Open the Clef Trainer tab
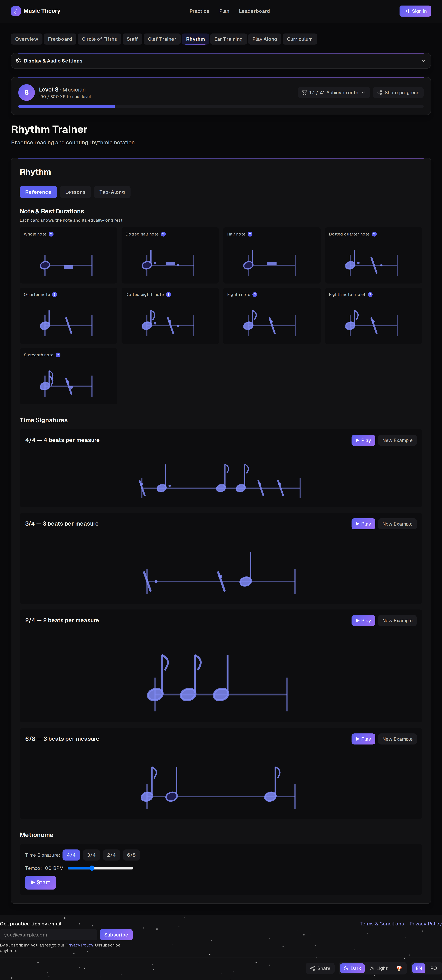The height and width of the screenshot is (980, 442). [162, 39]
